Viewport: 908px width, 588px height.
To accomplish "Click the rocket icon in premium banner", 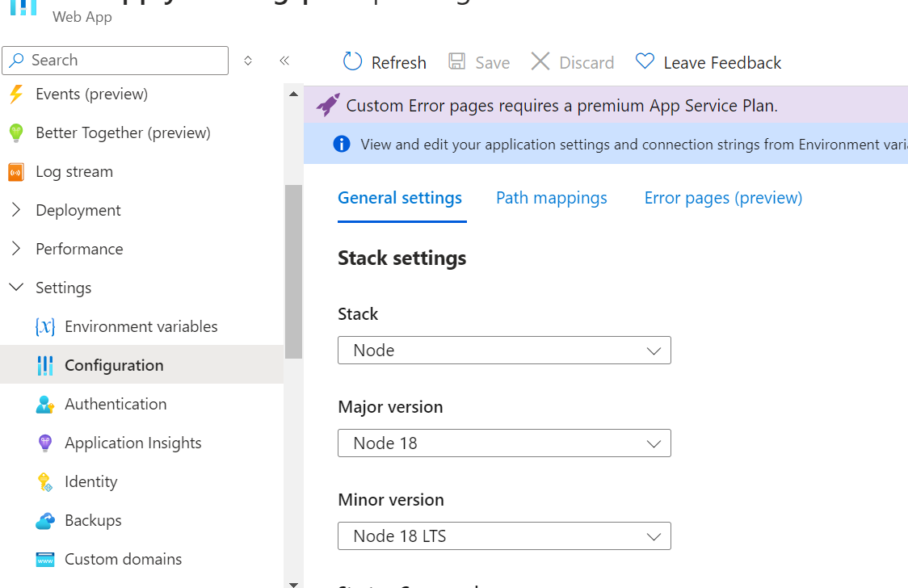I will [x=328, y=105].
